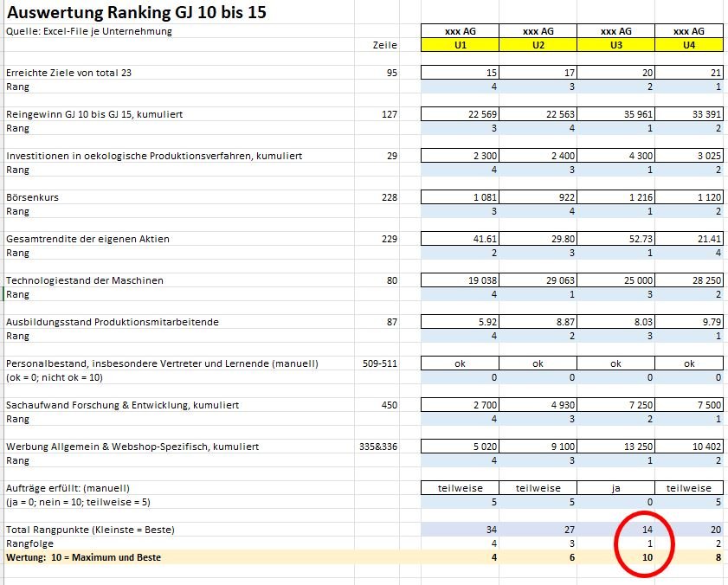728x585 pixels.
Task: Click the Zeile value 335&336
Action: (378, 447)
